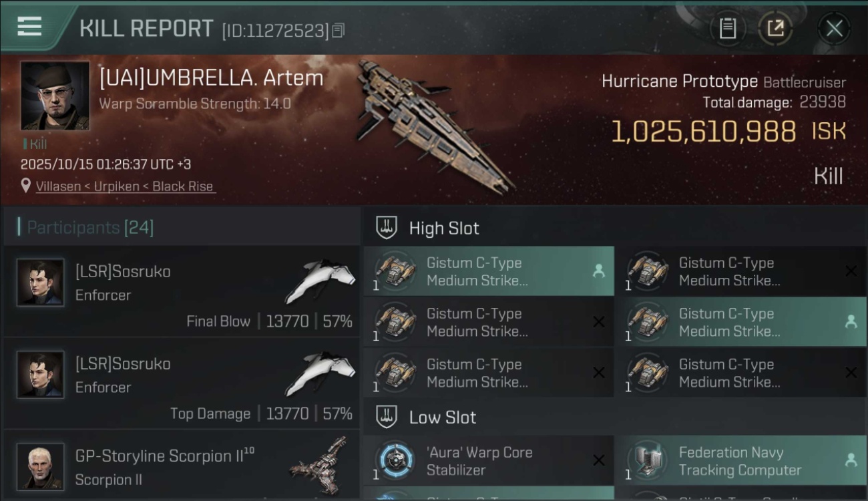Select Federation Navy Tracking Computer module
Image resolution: width=868 pixels, height=501 pixels.
740,460
